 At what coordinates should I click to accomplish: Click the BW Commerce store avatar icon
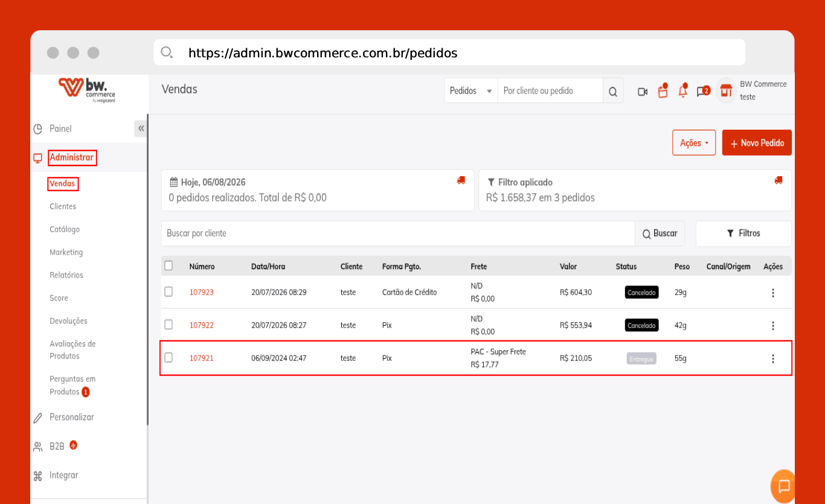point(726,91)
